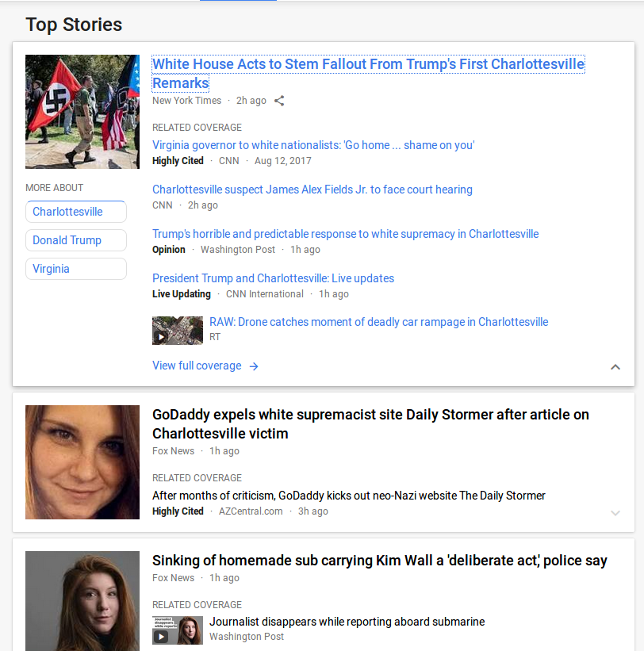644x651 pixels.
Task: Select the Charlottesville topic chip
Action: 76,212
